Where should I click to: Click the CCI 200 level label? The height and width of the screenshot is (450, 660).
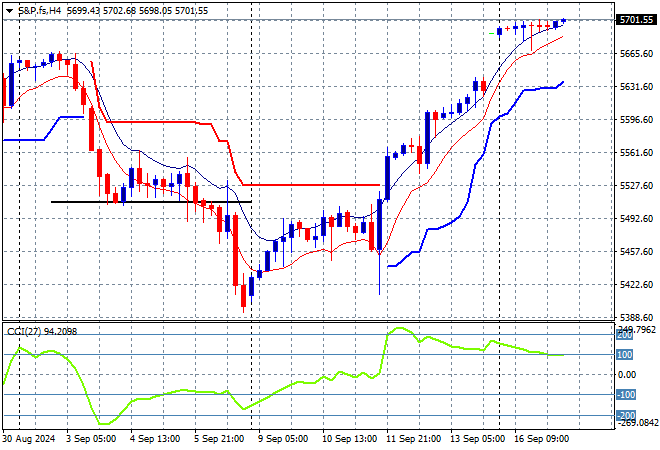pos(625,336)
